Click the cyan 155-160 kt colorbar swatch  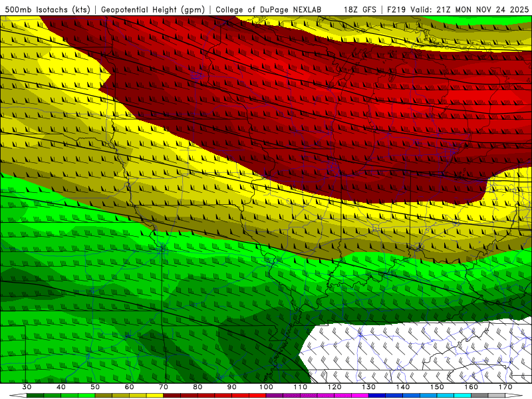[462, 396]
